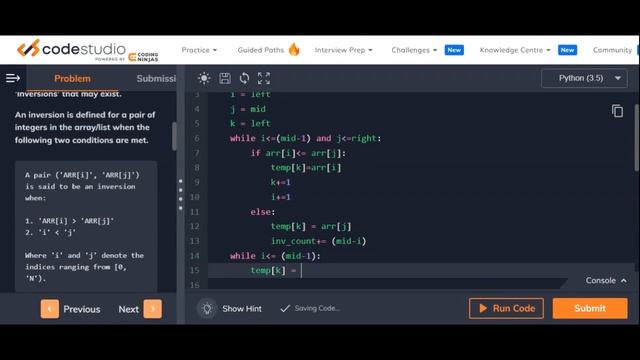Image resolution: width=640 pixels, height=360 pixels.
Task: Click the fullscreen expand icon
Action: point(264,78)
